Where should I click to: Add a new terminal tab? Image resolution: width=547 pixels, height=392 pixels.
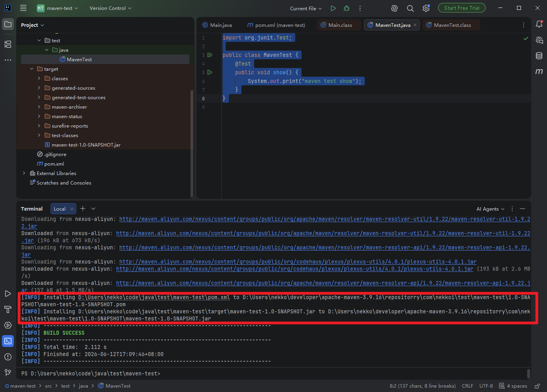point(83,209)
